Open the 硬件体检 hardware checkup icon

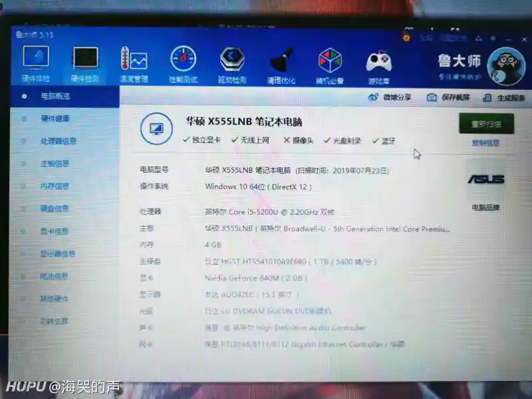(36, 61)
